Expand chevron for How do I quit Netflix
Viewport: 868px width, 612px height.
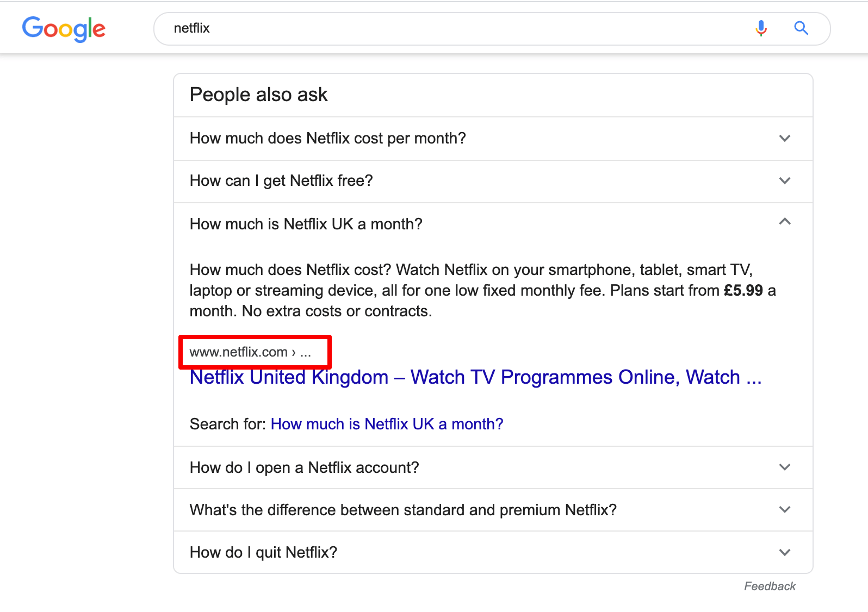784,553
